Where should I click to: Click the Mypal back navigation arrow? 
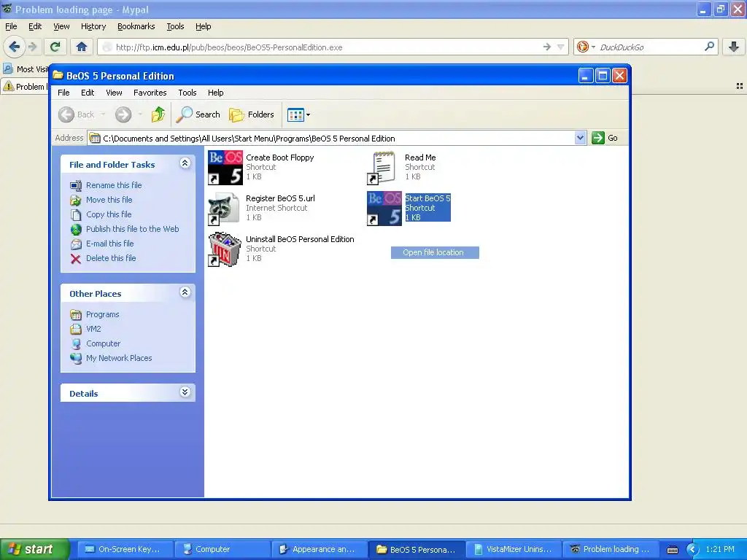click(x=15, y=47)
